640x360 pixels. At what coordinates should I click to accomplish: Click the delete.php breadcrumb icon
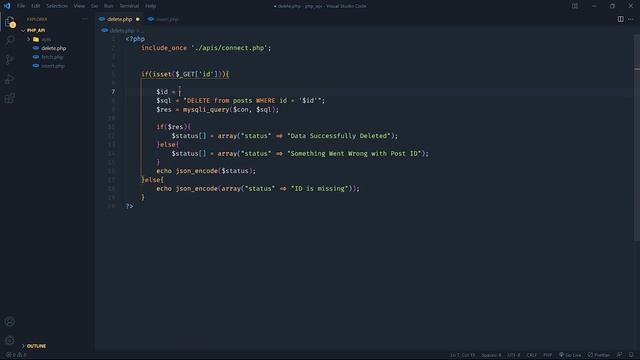coord(104,30)
